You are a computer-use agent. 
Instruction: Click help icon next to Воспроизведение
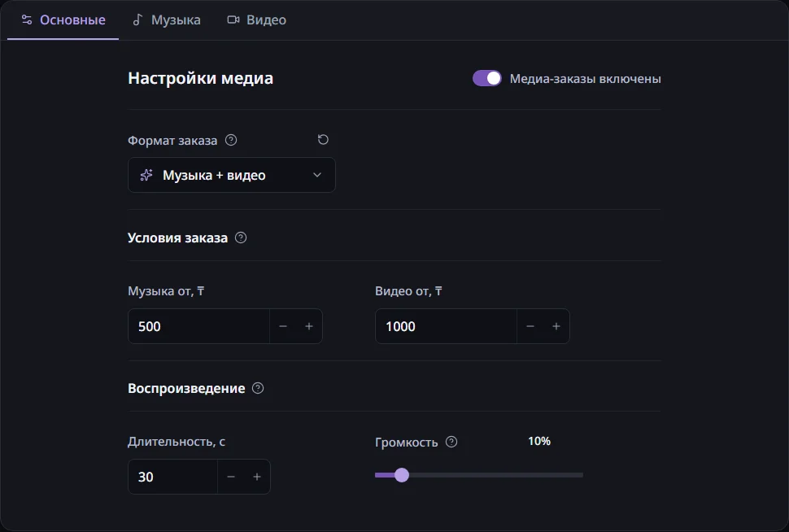(x=258, y=388)
